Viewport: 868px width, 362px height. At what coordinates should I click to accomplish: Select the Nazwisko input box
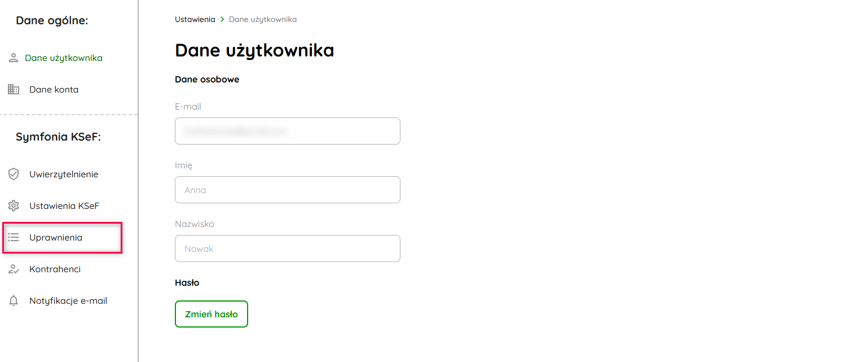[287, 248]
